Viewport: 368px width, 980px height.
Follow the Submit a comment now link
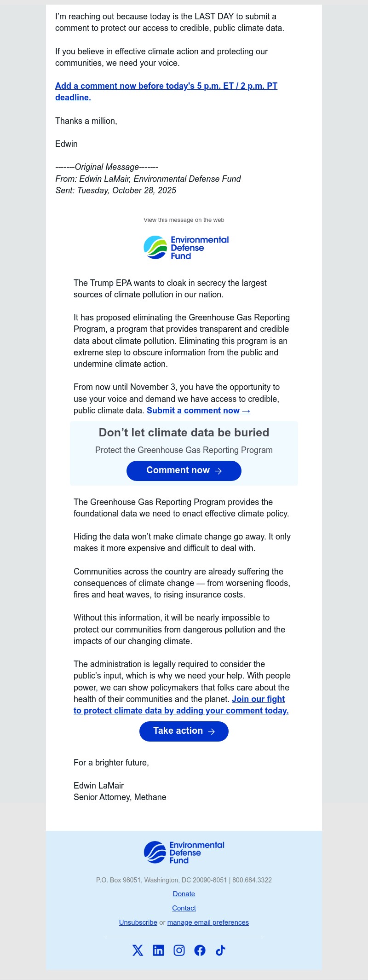click(198, 410)
